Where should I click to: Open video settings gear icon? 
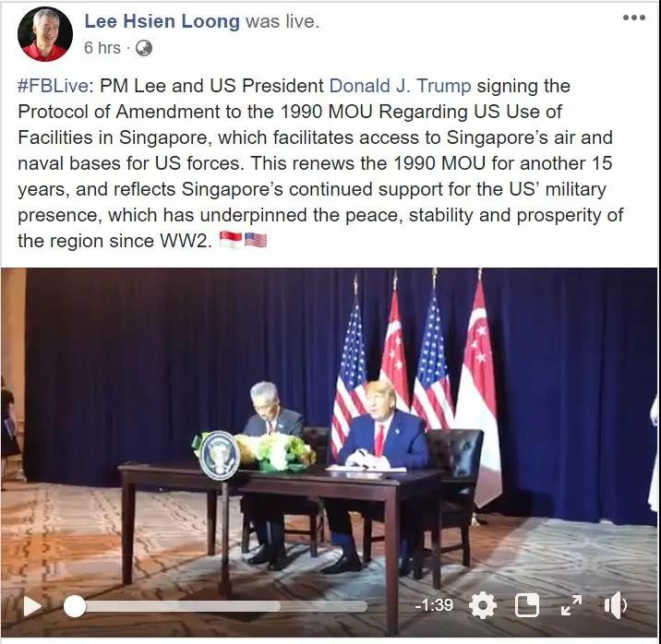coord(483,605)
